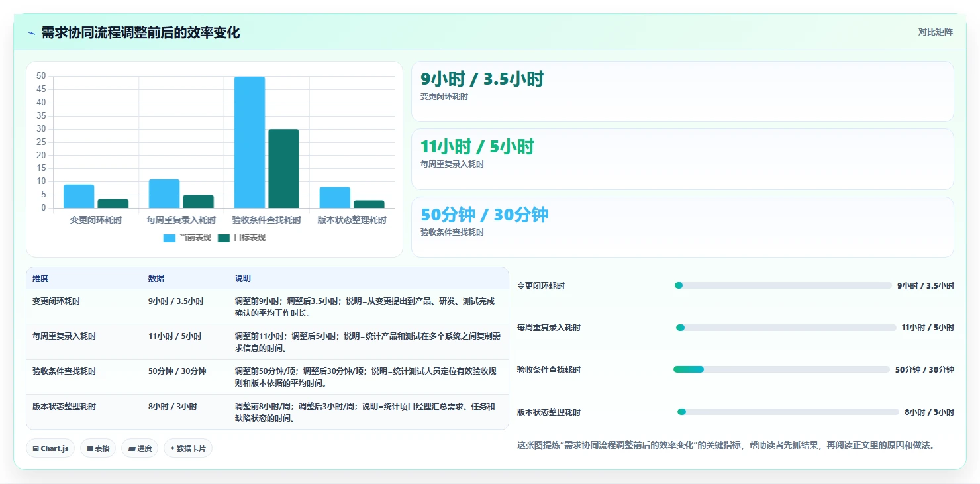Click progress label 版本状态整理耗时
Viewport: 980px width, 484px height.
(x=549, y=412)
